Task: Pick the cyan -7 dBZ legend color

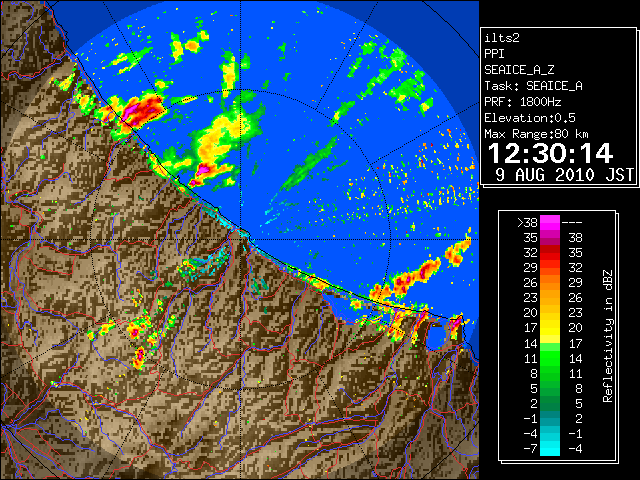Action: point(550,449)
